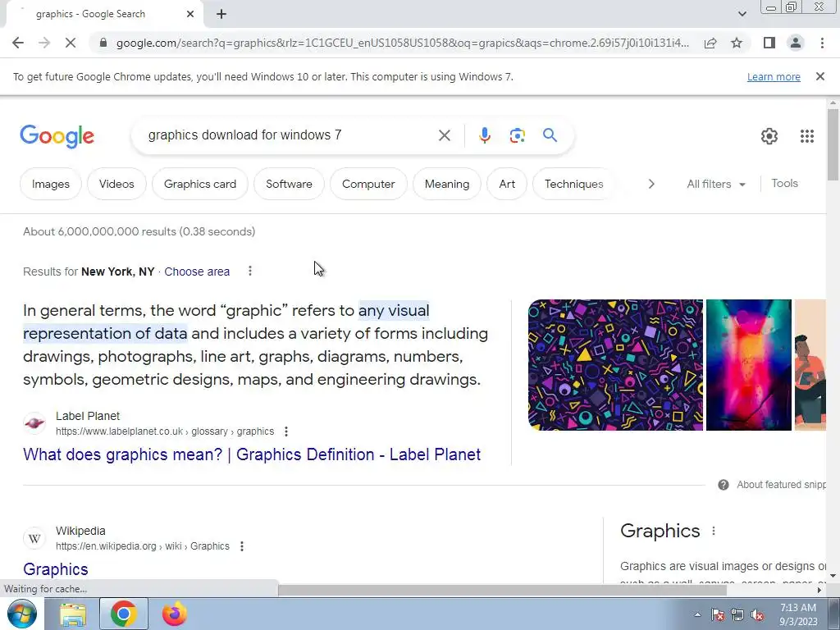
Task: Switch to Chrome in the taskbar
Action: (123, 614)
